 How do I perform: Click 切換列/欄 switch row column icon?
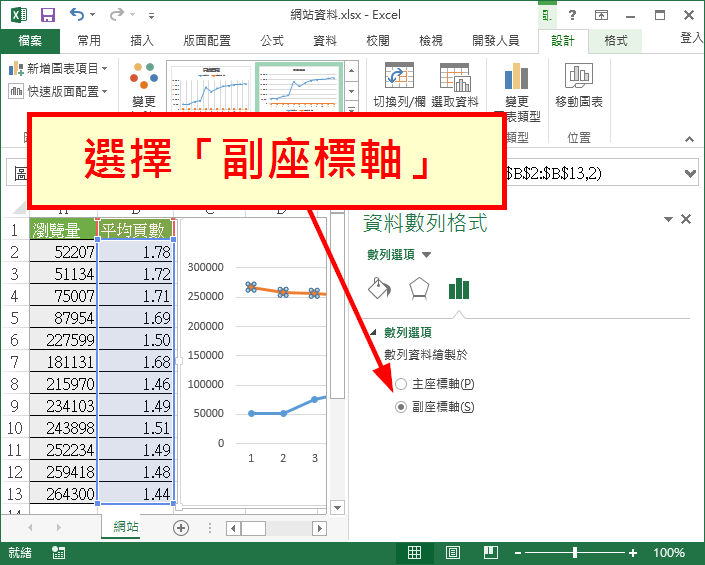pos(399,75)
